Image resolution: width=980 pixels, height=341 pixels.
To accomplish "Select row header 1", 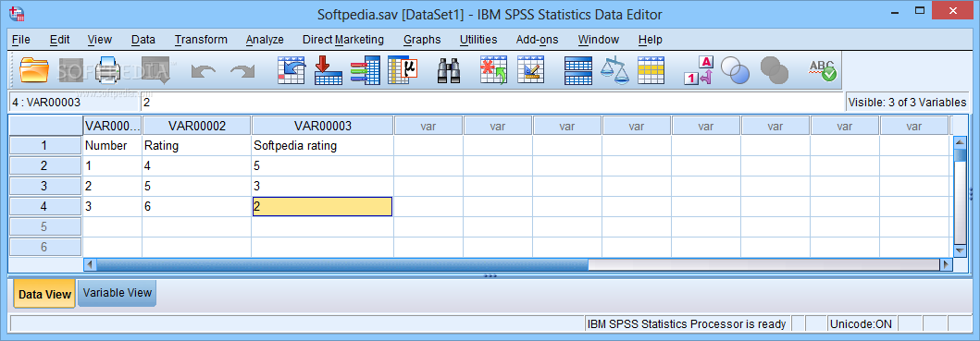I will tap(44, 146).
